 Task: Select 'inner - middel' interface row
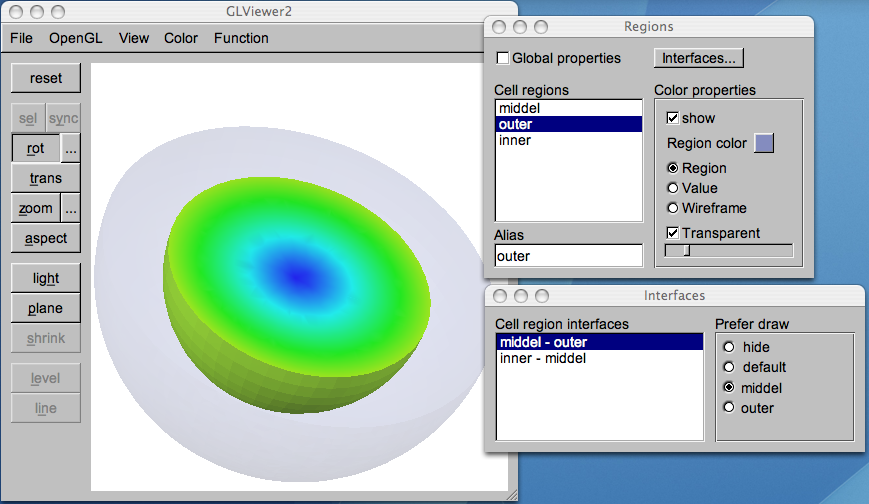tap(600, 358)
